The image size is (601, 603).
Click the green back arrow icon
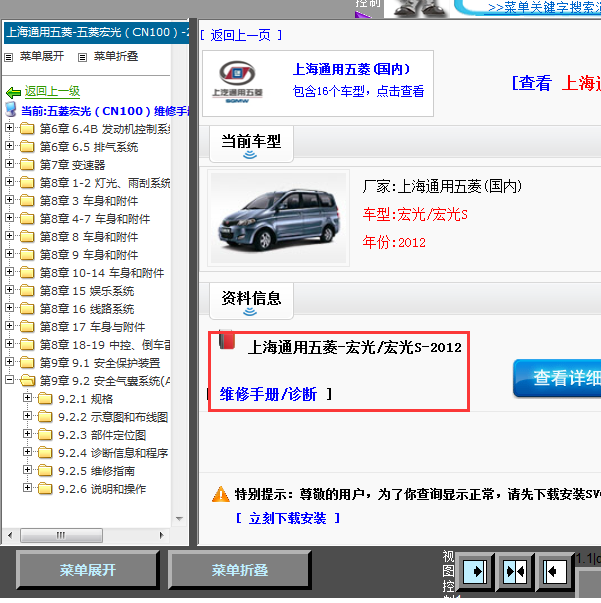[13, 92]
